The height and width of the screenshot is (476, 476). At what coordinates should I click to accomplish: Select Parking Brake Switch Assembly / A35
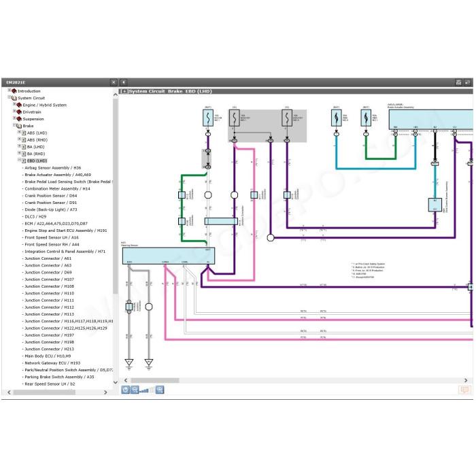click(x=60, y=377)
